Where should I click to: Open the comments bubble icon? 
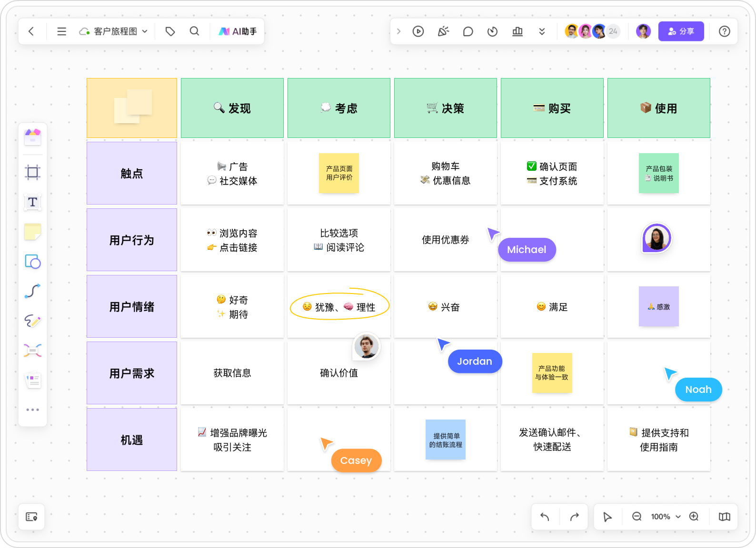tap(468, 31)
